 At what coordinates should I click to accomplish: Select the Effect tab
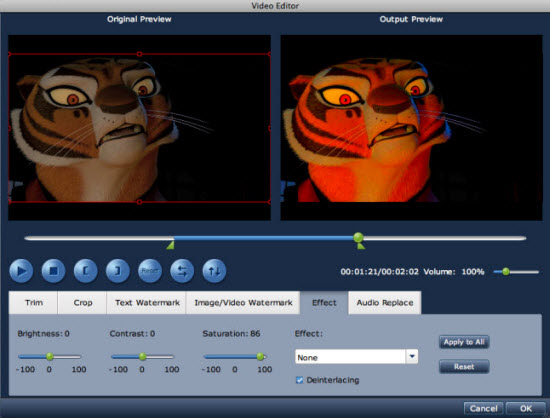point(324,303)
